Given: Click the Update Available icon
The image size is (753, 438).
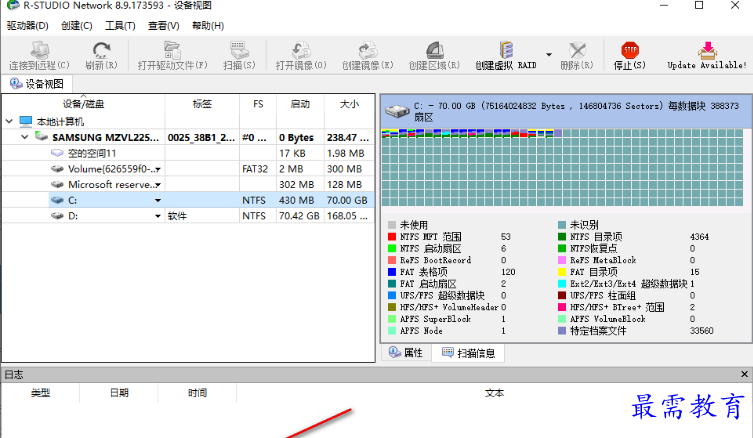Looking at the screenshot, I should (707, 50).
